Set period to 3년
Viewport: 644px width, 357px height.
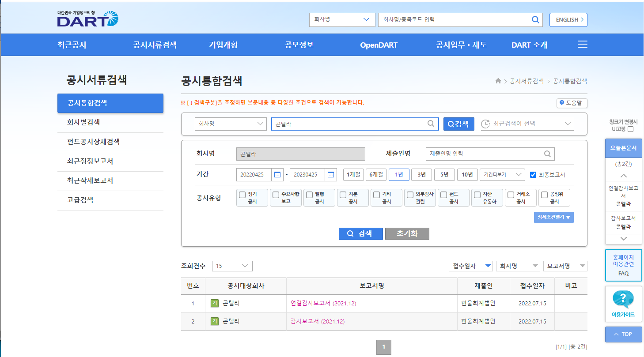tap(422, 175)
